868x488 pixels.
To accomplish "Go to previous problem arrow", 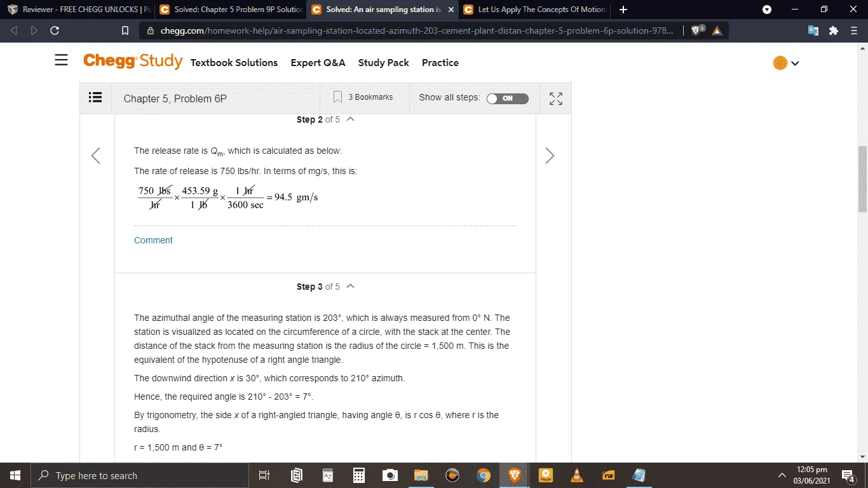I will (96, 156).
